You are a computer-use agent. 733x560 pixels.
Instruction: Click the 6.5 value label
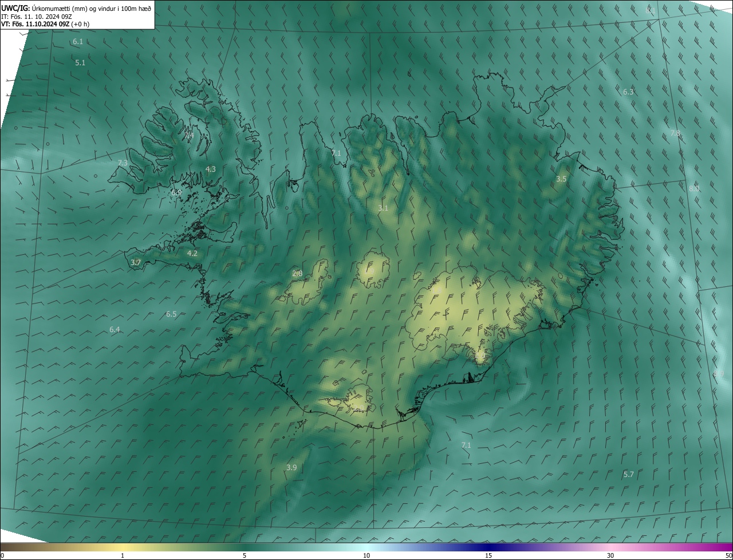point(171,314)
